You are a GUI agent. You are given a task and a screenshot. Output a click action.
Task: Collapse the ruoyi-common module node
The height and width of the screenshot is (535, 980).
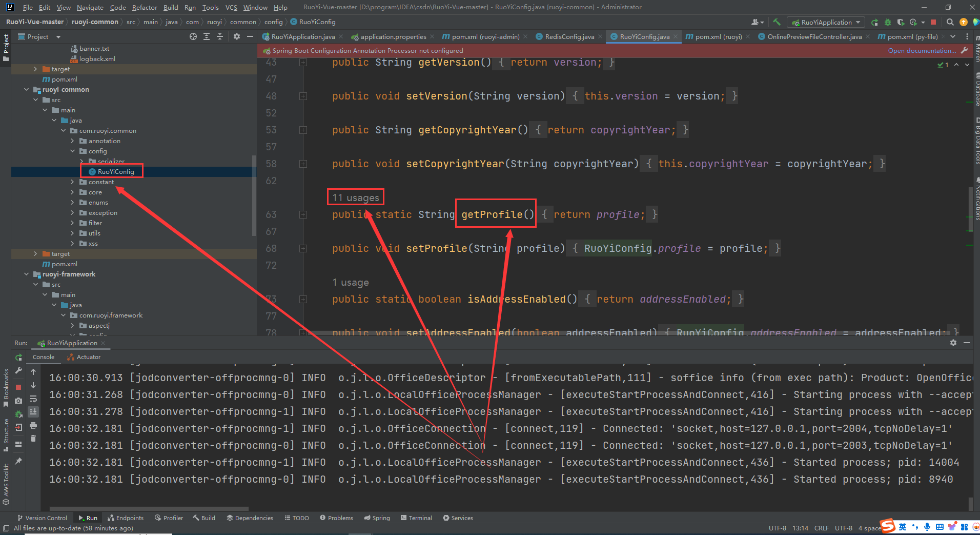tap(26, 90)
